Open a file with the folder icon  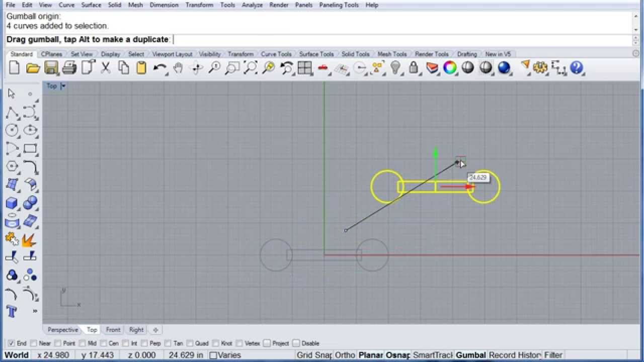click(33, 67)
